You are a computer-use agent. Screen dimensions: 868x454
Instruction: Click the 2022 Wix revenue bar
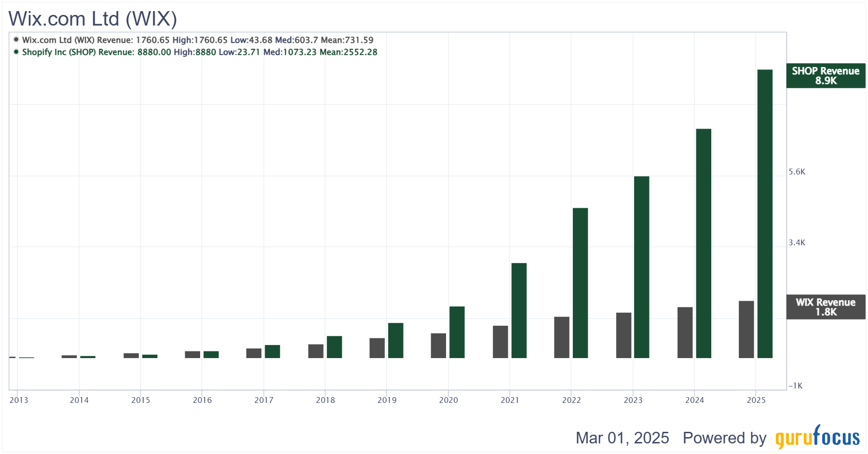click(x=562, y=337)
